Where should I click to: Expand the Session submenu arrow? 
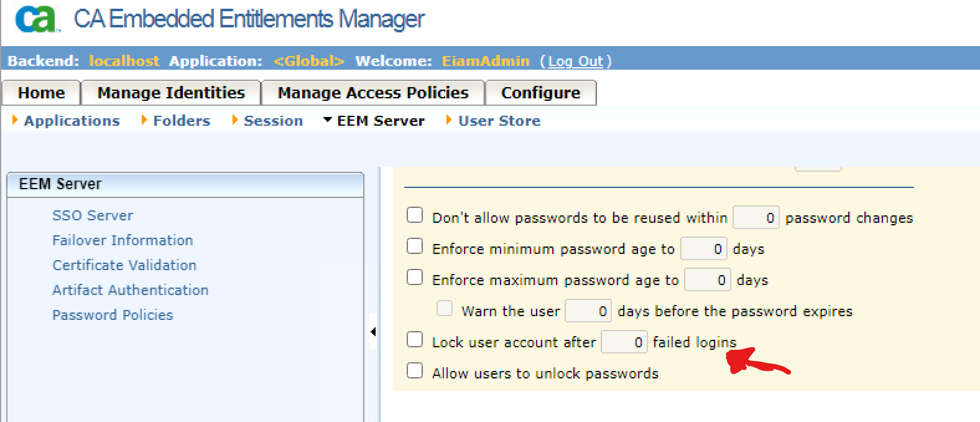(235, 120)
